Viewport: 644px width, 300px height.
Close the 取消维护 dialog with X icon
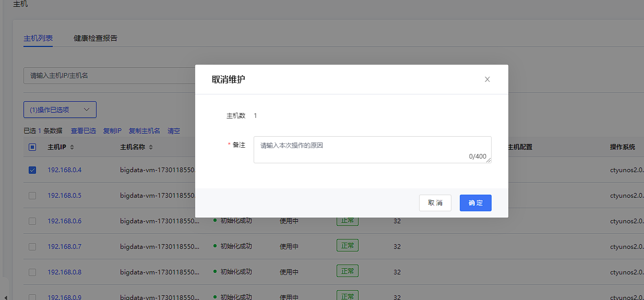[487, 79]
